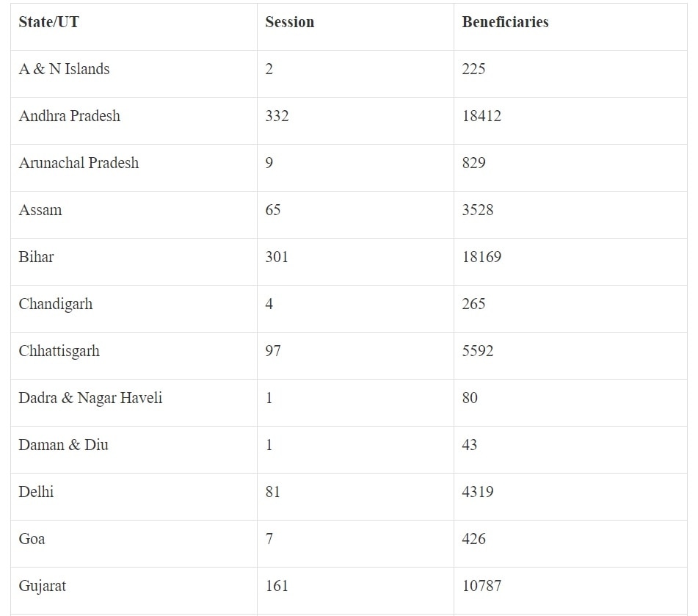698x616 pixels.
Task: Click the State/UT column header
Action: (48, 22)
